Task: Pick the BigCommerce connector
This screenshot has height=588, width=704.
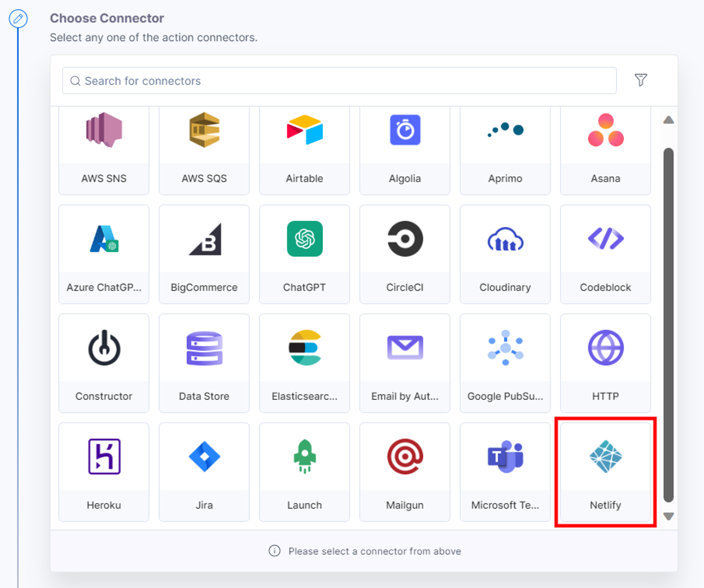Action: click(x=204, y=254)
